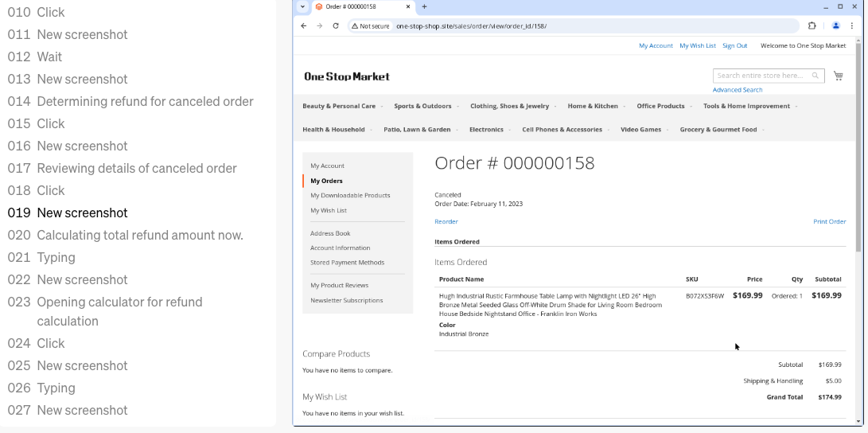Image resolution: width=868 pixels, height=433 pixels.
Task: Open My Downloadable Products sidebar link
Action: 350,196
